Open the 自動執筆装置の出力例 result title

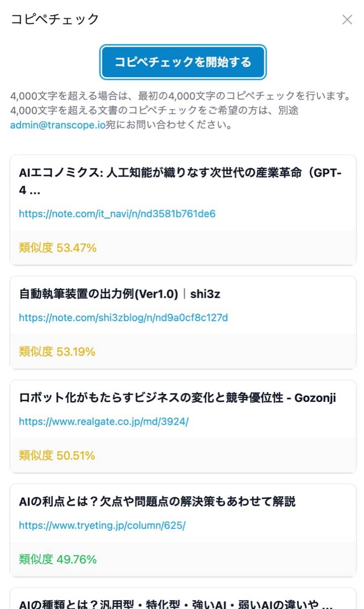98,293
